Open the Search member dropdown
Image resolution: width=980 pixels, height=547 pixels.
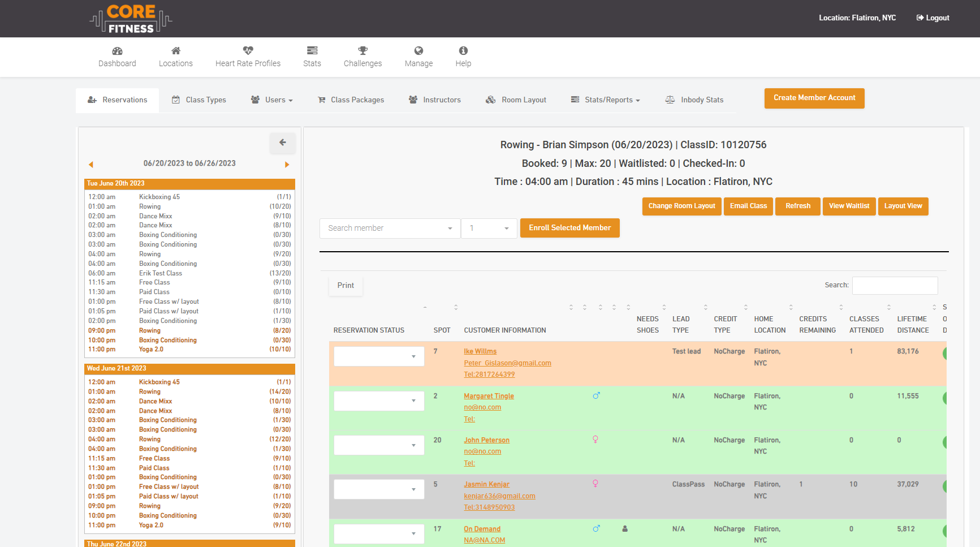[390, 229]
